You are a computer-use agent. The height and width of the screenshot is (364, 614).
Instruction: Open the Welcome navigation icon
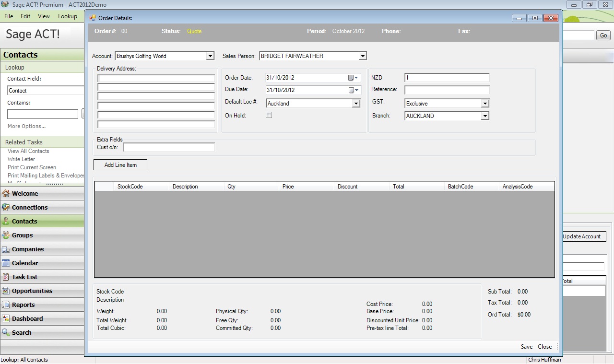point(6,194)
